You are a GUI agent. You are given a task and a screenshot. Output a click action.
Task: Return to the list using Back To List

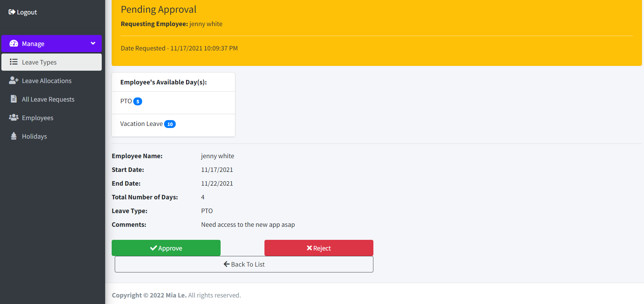pyautogui.click(x=244, y=264)
